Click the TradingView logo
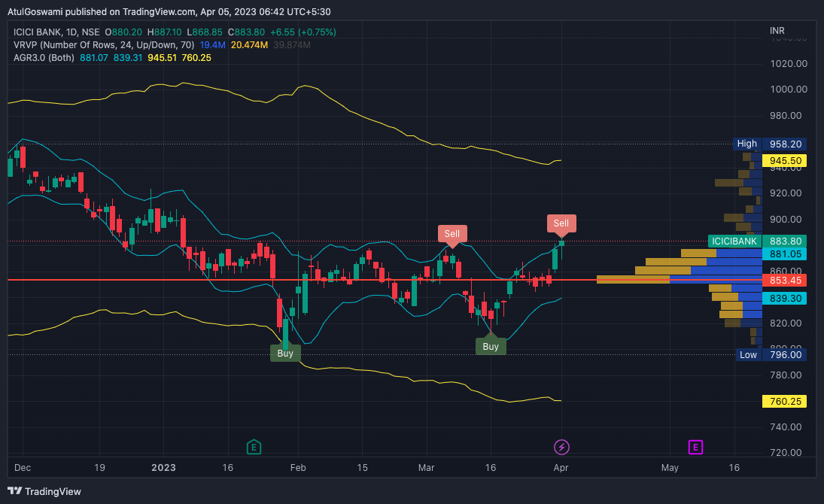 click(44, 491)
